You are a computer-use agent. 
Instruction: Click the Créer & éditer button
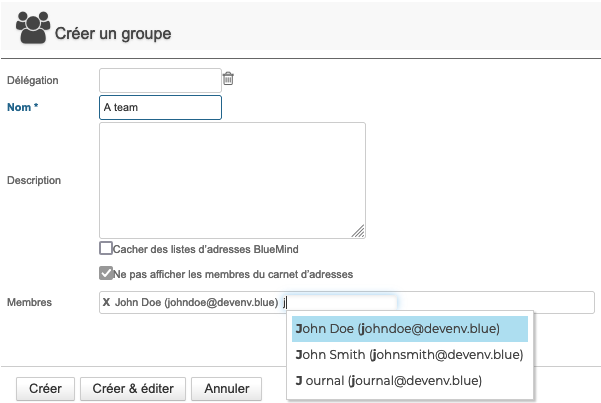pyautogui.click(x=133, y=388)
